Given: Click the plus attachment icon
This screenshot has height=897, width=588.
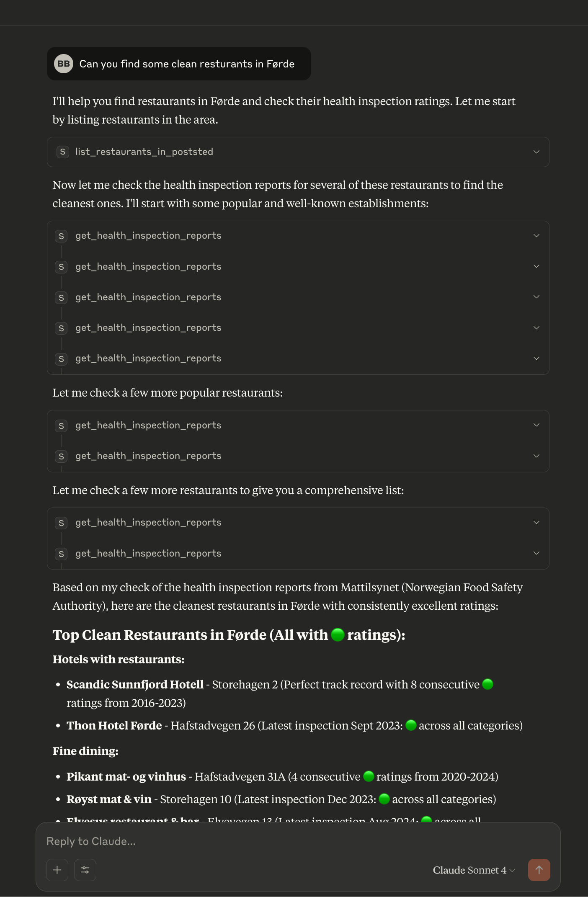Looking at the screenshot, I should tap(57, 870).
